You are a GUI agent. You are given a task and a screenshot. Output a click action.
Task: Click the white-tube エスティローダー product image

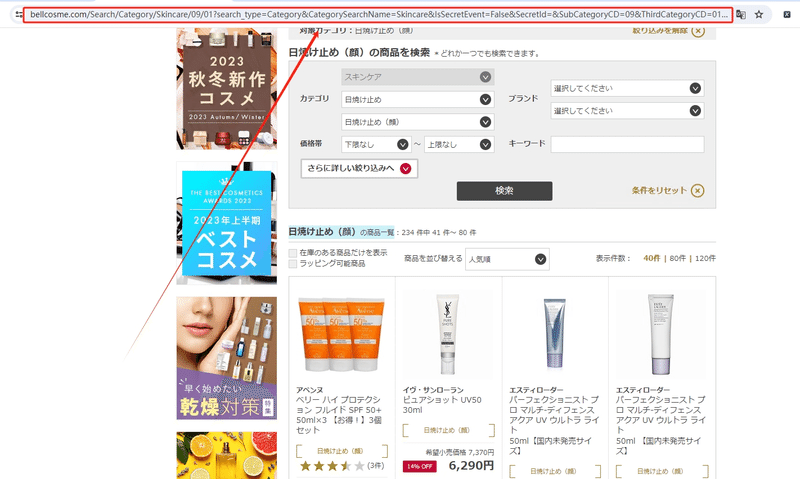661,334
